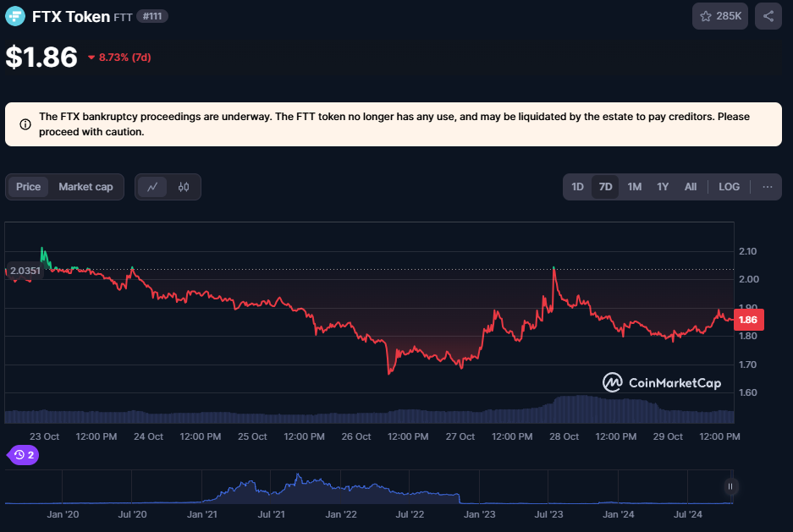This screenshot has height=532, width=793.
Task: Click the green price peak on 28 Oct
Action: [x=553, y=268]
